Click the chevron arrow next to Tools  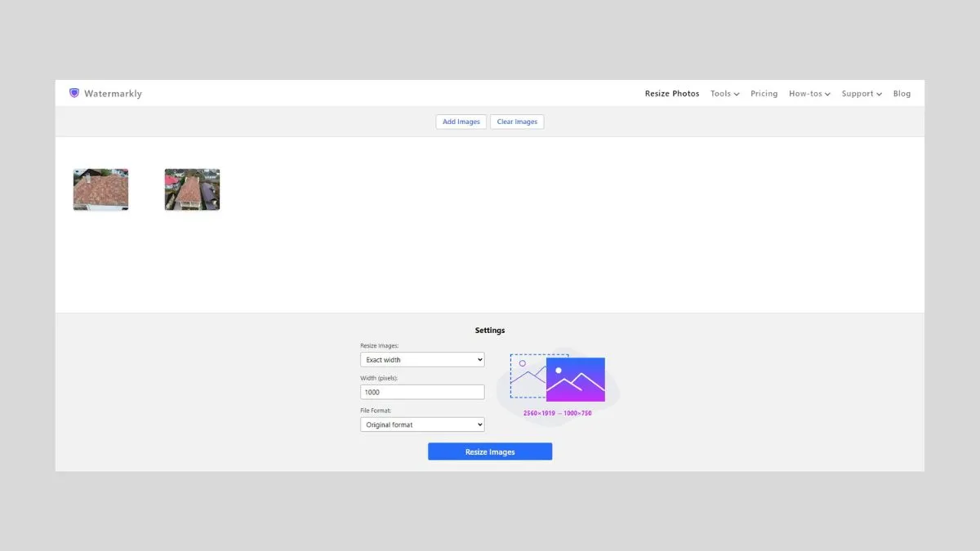pyautogui.click(x=736, y=94)
